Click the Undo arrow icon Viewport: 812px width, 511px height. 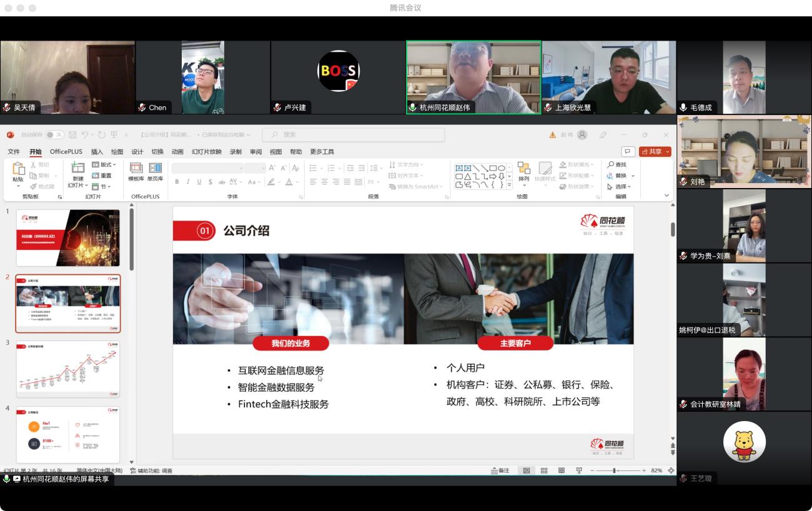click(84, 134)
